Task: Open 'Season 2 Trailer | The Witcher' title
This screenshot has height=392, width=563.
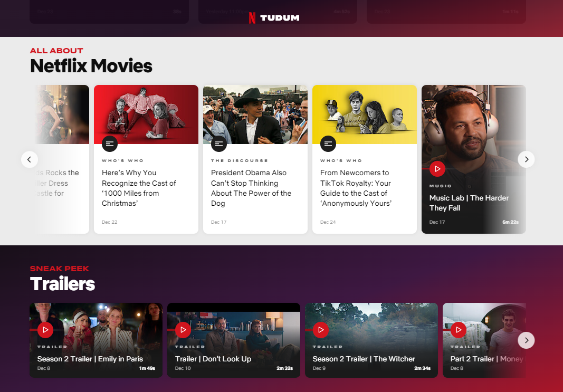Action: click(364, 359)
